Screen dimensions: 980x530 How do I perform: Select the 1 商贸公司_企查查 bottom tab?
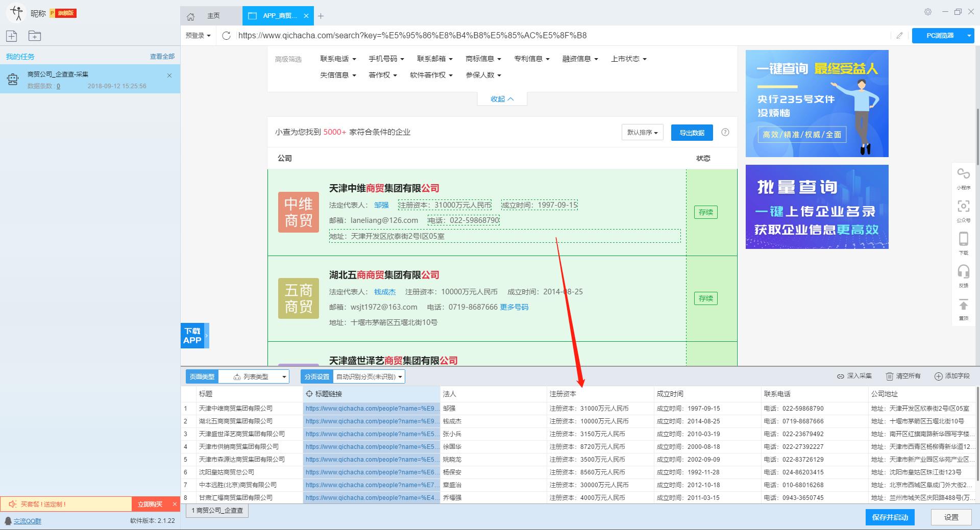[217, 510]
